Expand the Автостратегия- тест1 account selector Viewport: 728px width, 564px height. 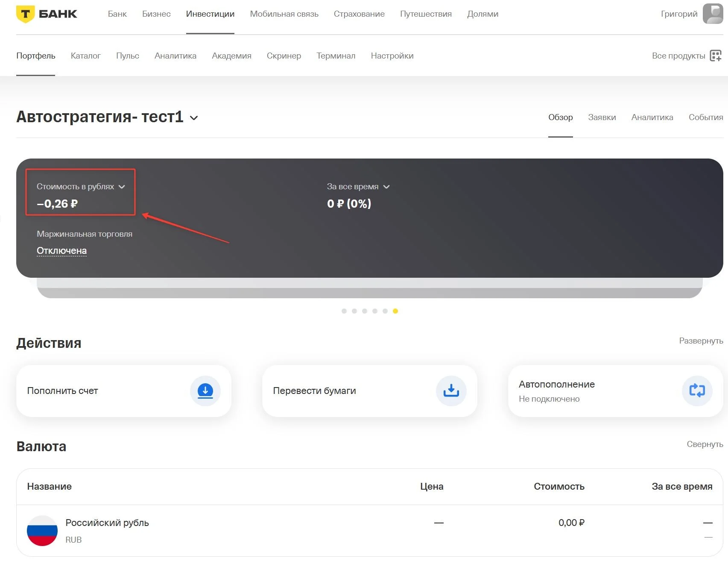[194, 118]
